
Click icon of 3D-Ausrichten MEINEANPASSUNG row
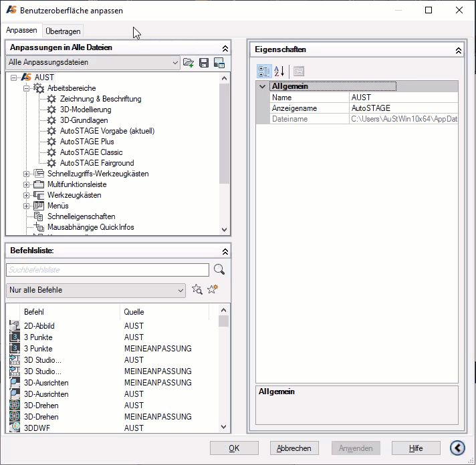14,383
